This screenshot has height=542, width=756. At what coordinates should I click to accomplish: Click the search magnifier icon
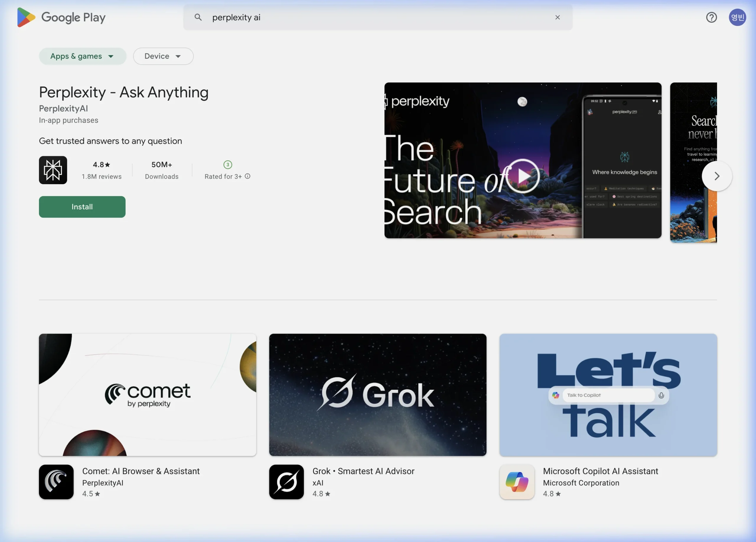pyautogui.click(x=198, y=17)
